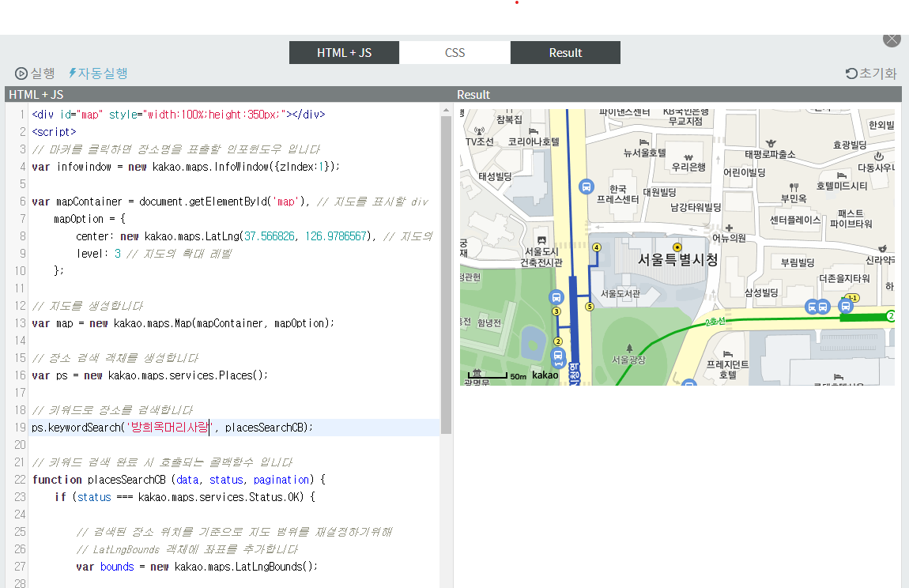Image resolution: width=909 pixels, height=588 pixels.
Task: Click the TV조선 broadcast tower icon
Action: (479, 131)
